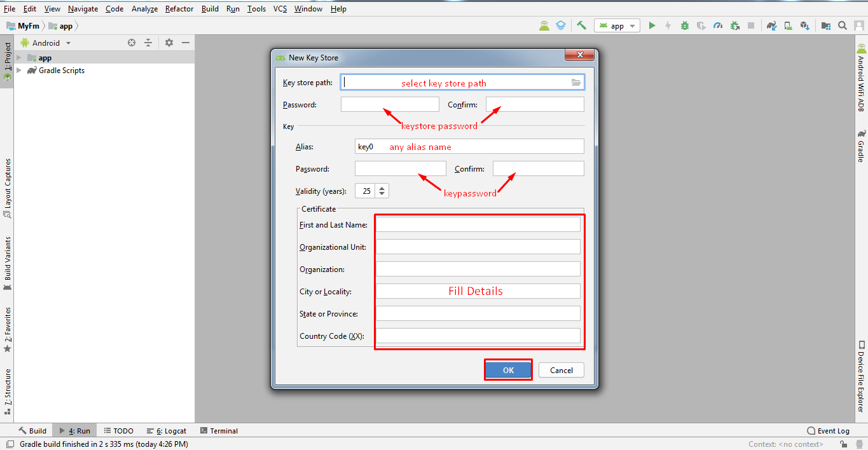Click the Make Project hammer icon
This screenshot has width=868, height=450.
pyautogui.click(x=581, y=25)
